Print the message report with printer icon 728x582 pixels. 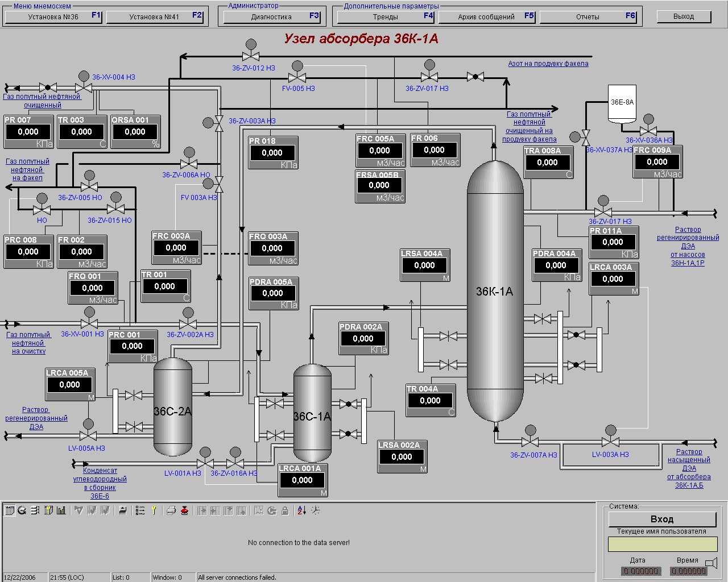tap(171, 510)
